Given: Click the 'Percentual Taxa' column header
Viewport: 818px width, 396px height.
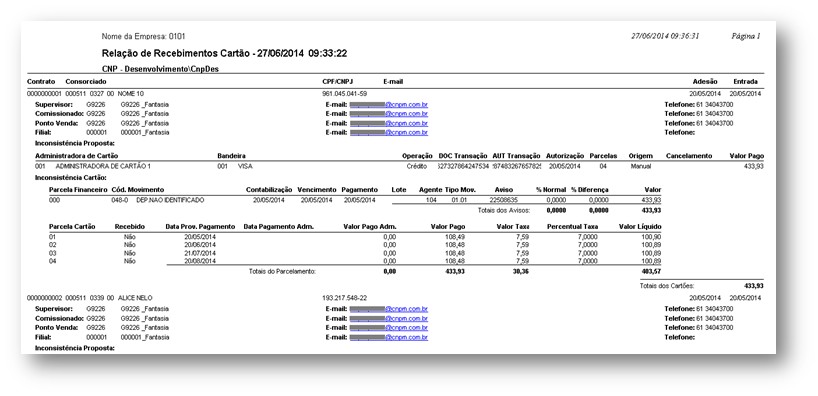Looking at the screenshot, I should point(573,227).
